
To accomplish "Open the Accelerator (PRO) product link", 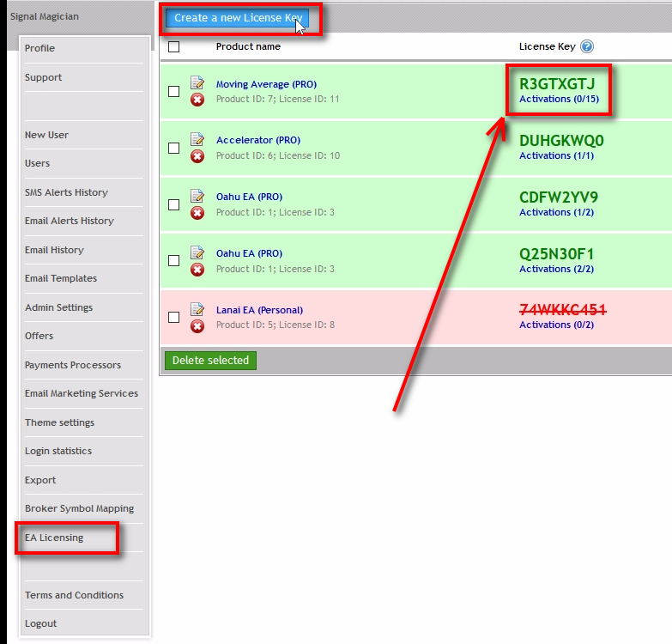I will (x=257, y=140).
